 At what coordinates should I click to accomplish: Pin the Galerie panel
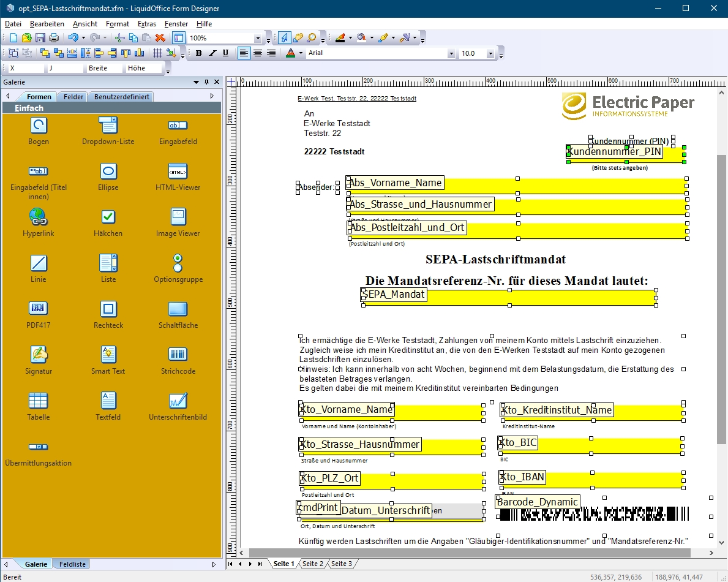206,82
